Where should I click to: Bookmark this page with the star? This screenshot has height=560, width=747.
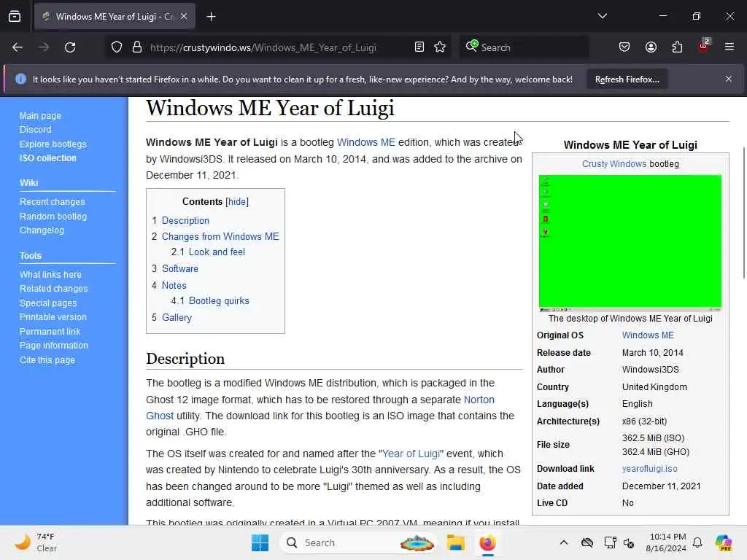440,47
